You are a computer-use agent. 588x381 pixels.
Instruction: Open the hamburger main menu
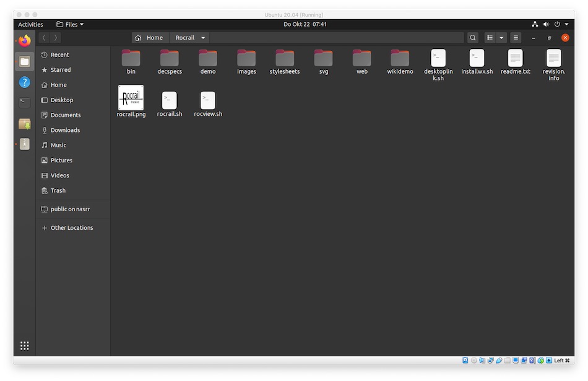click(x=516, y=38)
